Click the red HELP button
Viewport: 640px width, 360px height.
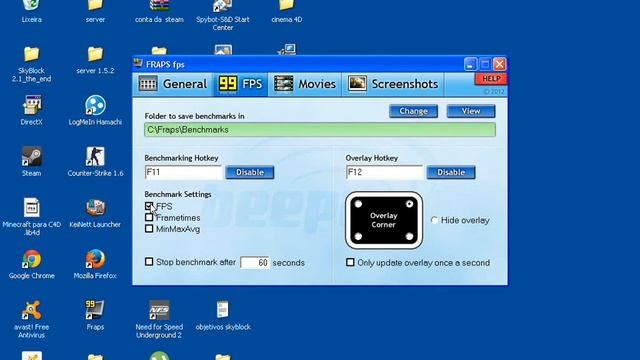tap(491, 79)
